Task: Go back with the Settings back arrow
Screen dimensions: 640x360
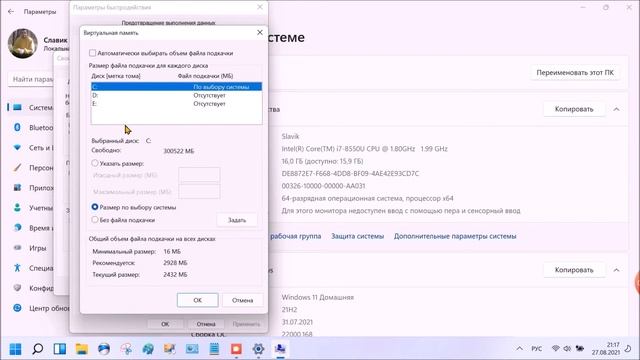Action: coord(11,12)
